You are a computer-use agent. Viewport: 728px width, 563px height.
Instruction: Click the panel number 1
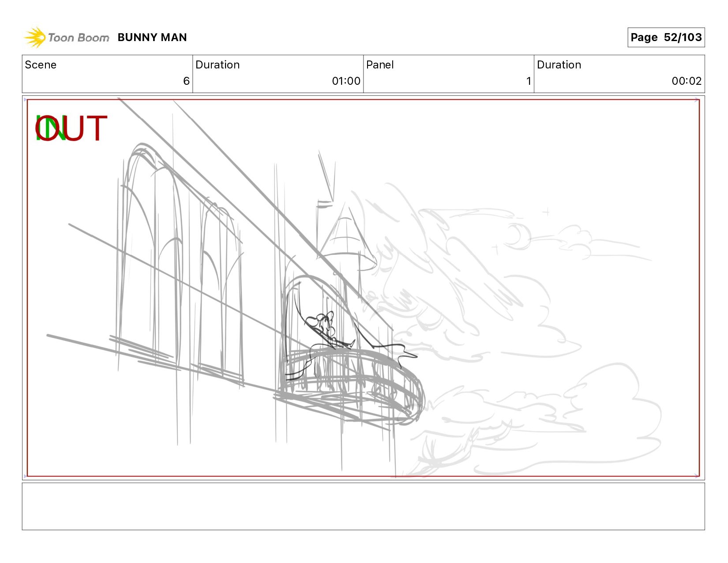(529, 81)
